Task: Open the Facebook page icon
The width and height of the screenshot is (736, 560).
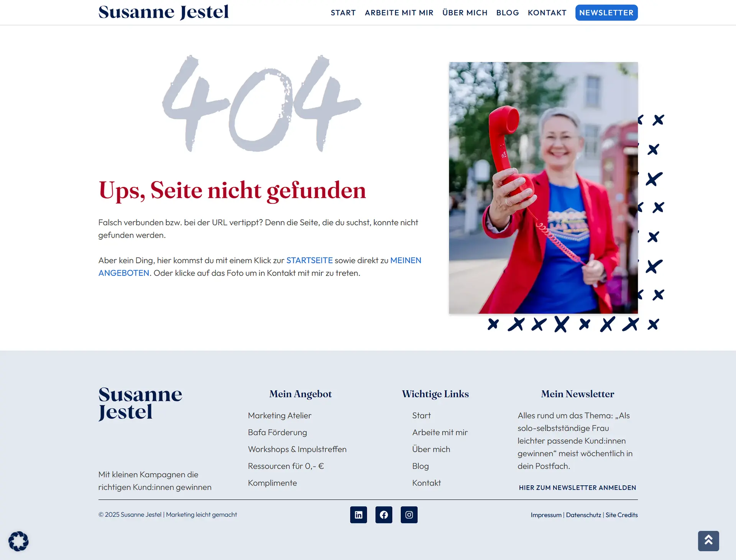Action: [384, 514]
